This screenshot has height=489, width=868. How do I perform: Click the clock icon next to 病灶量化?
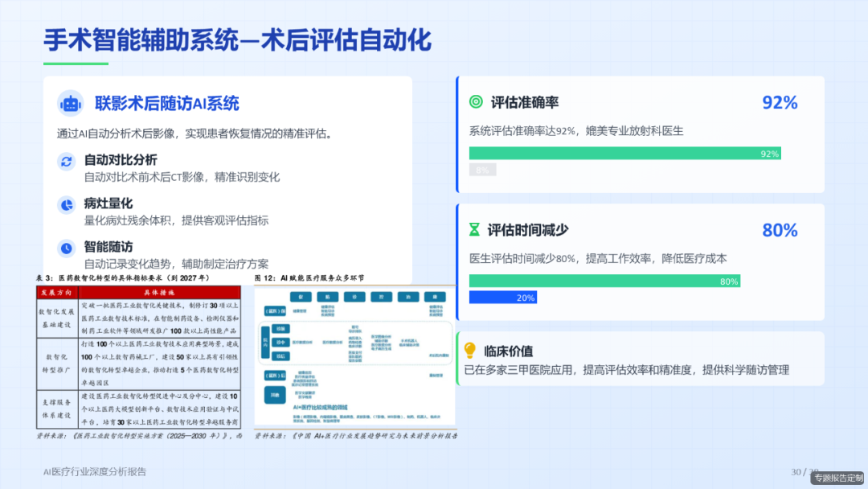(x=66, y=204)
